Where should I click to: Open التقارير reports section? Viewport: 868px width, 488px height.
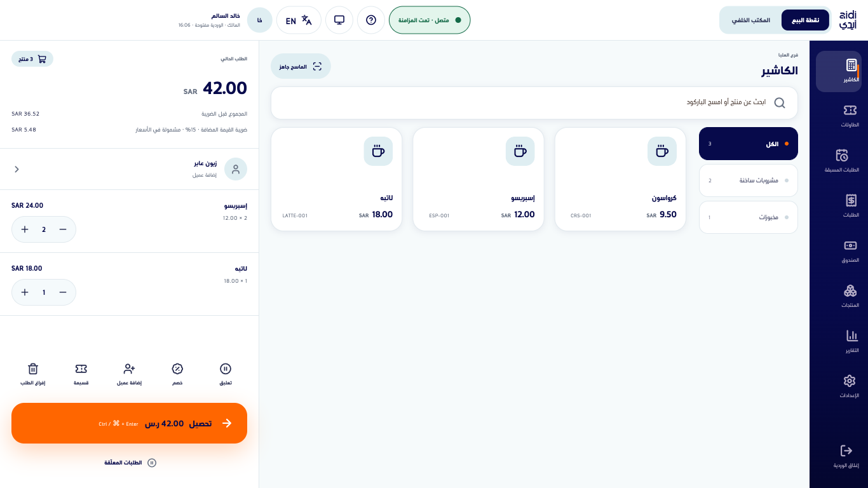click(x=851, y=342)
